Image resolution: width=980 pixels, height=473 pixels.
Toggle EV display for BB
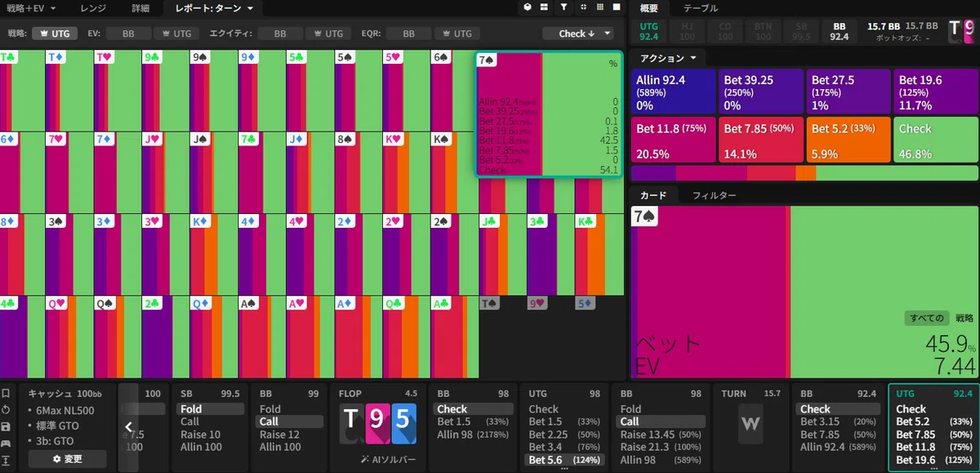coord(128,33)
